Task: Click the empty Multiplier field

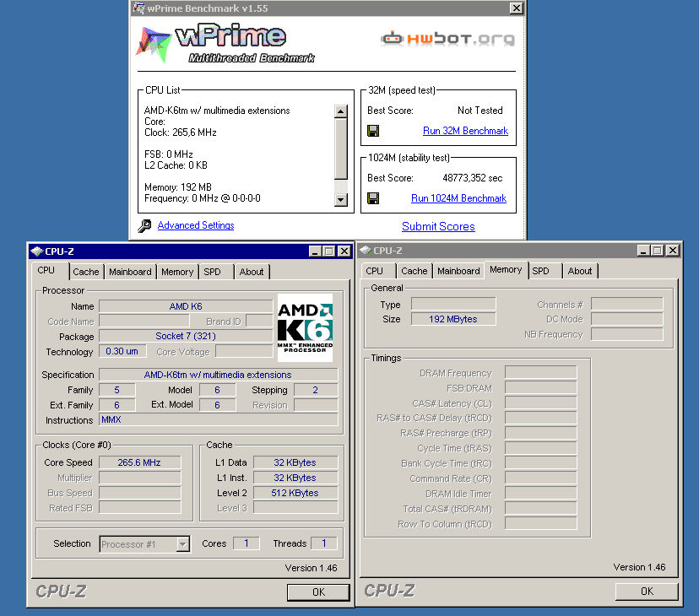Action: coord(139,478)
